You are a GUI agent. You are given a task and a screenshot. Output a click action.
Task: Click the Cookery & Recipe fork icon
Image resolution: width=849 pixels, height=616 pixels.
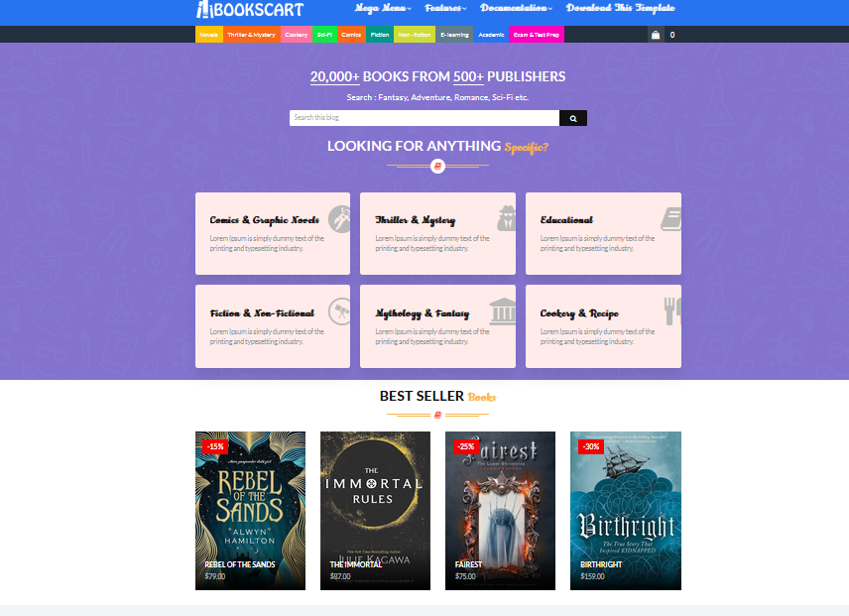672,311
